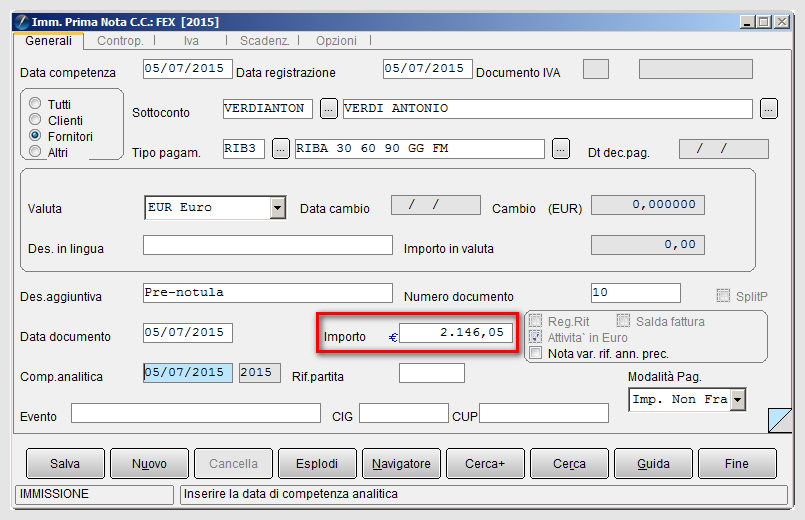Click the Salva button

coord(65,464)
